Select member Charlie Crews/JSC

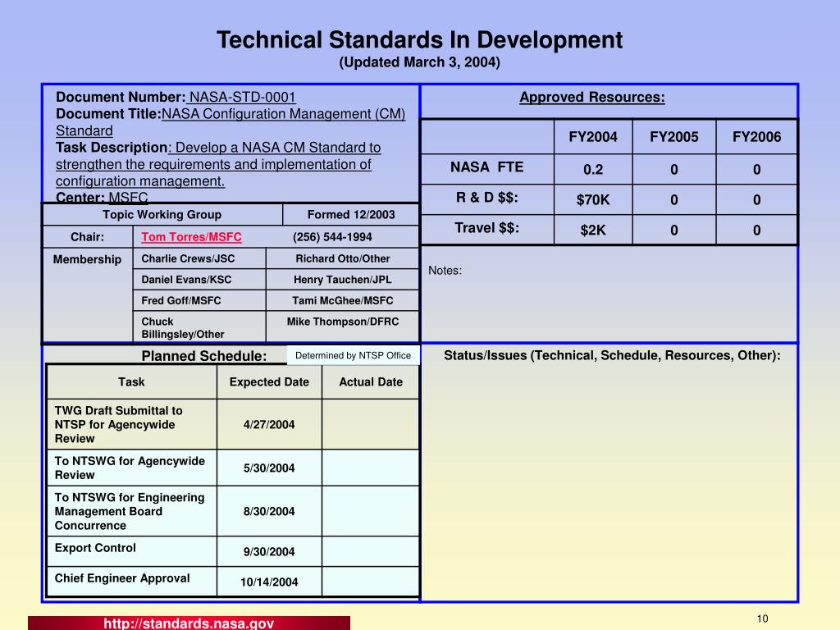pos(188,258)
